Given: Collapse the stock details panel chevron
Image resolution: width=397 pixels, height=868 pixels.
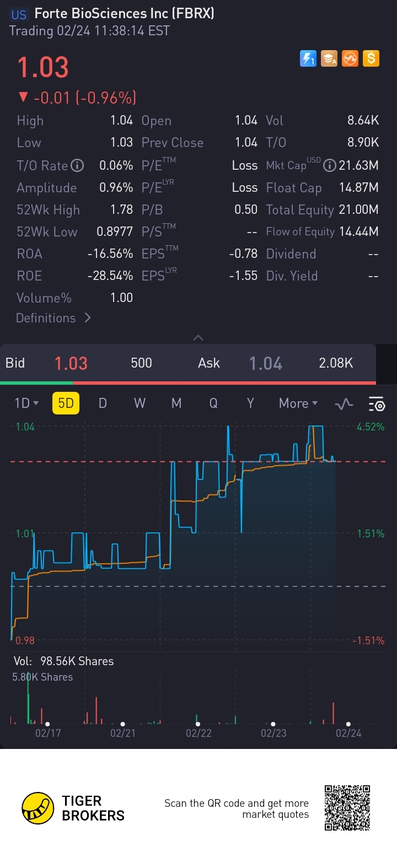Looking at the screenshot, I should pyautogui.click(x=198, y=337).
